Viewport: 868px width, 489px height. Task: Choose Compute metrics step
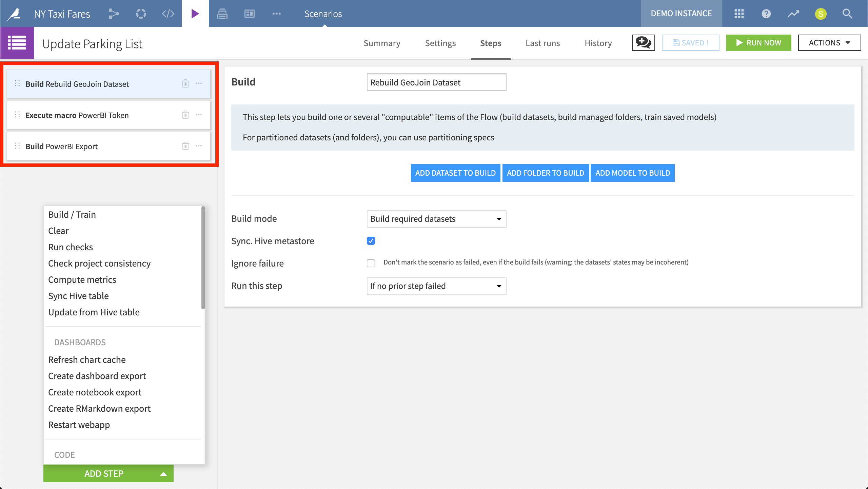[x=82, y=279]
